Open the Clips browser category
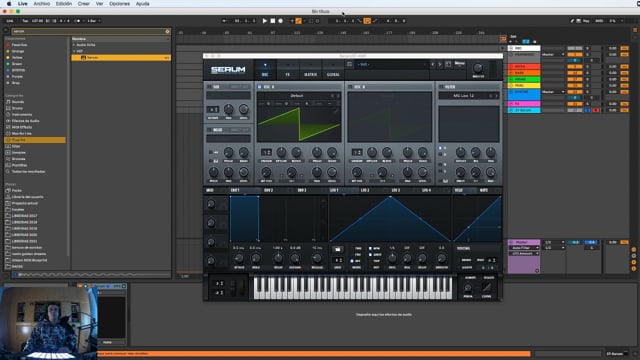This screenshot has width=640, height=360. click(x=16, y=146)
